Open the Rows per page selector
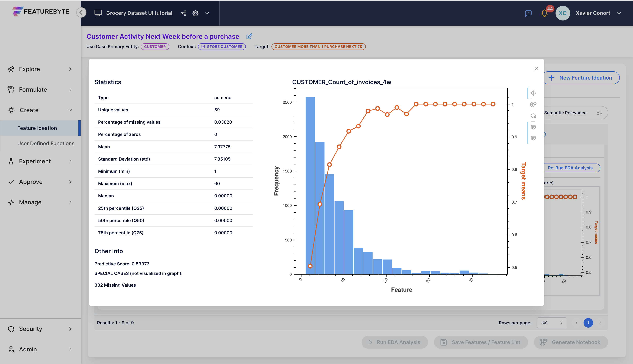This screenshot has height=364, width=633. (551, 323)
